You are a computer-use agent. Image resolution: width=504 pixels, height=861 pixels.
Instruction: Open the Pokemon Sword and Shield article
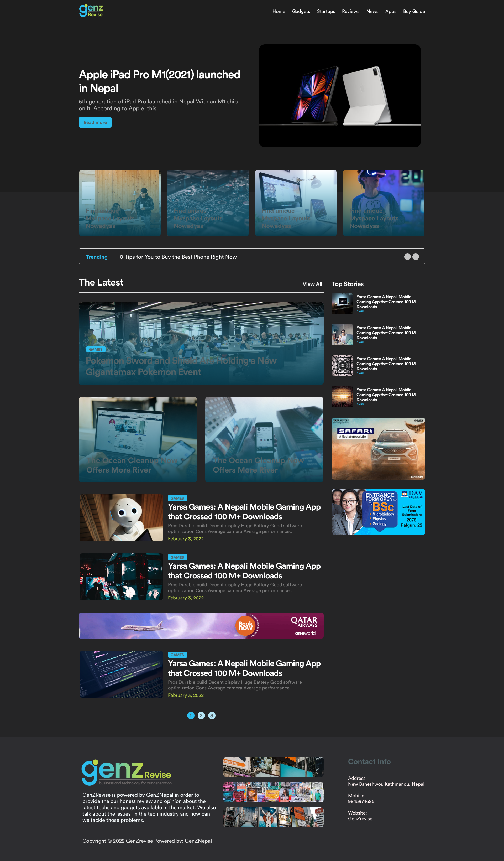coord(201,343)
